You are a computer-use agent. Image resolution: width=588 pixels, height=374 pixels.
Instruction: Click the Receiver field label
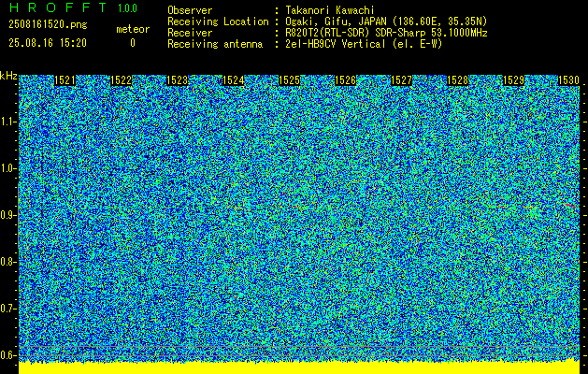(190, 33)
